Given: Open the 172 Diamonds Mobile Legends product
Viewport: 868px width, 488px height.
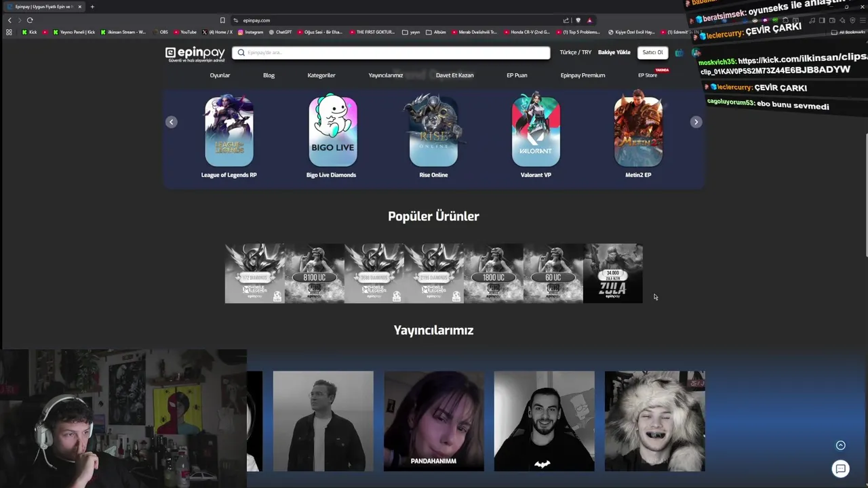Looking at the screenshot, I should [x=255, y=273].
